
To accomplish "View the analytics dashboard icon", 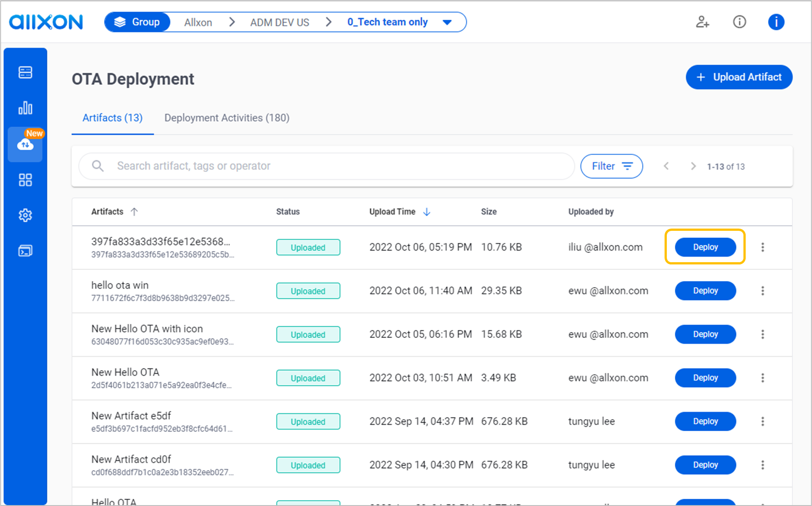I will point(26,108).
